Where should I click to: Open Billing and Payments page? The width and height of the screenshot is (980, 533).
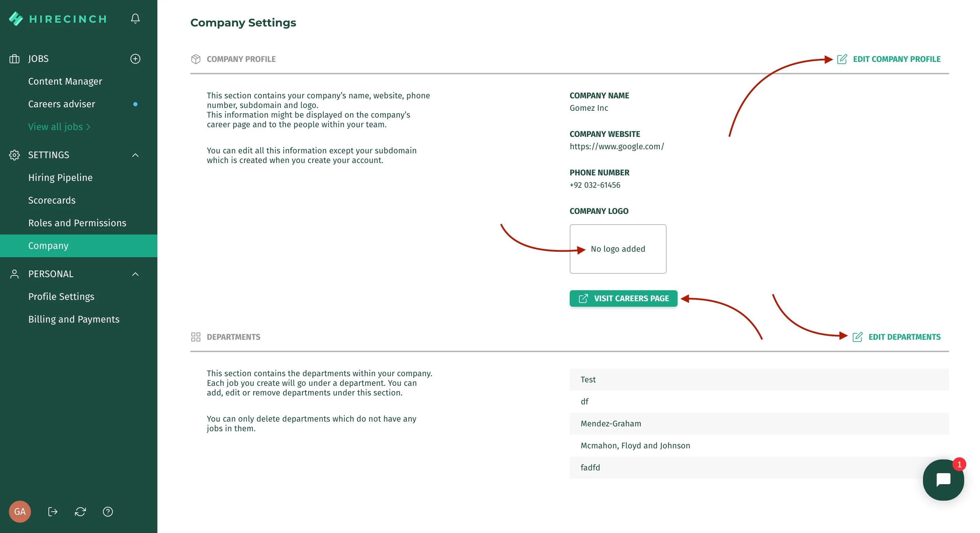coord(74,319)
